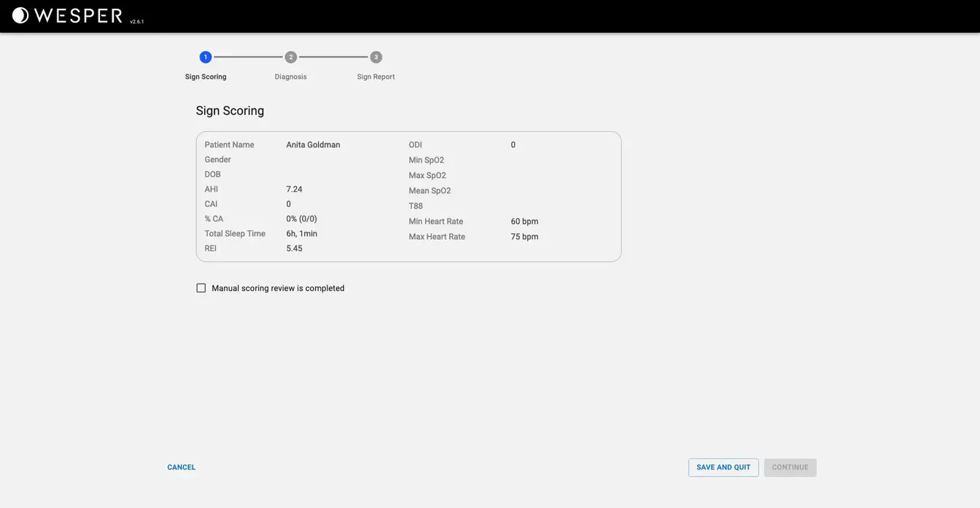Check the manual scoring review completed checkbox
This screenshot has height=508, width=980.
pos(200,286)
